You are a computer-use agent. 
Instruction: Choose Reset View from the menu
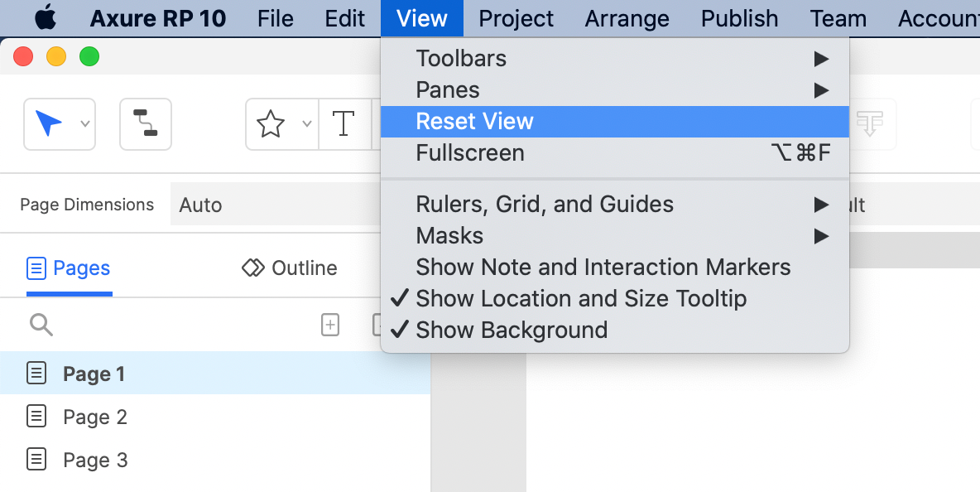tap(474, 121)
